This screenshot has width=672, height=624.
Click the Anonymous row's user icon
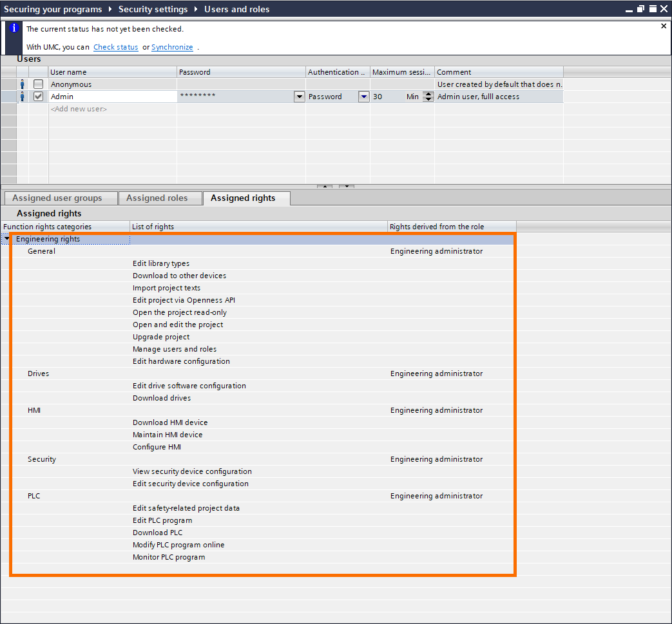[22, 84]
